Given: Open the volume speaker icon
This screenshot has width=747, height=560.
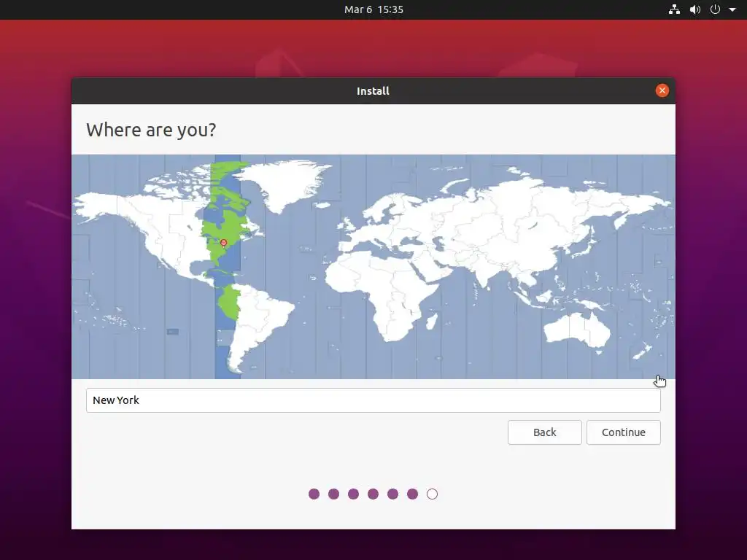Looking at the screenshot, I should coord(695,9).
